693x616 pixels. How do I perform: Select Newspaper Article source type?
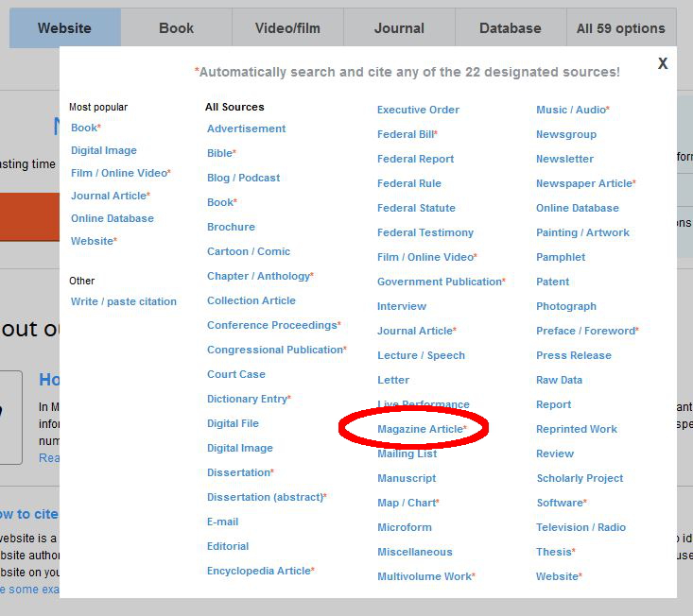pyautogui.click(x=583, y=183)
